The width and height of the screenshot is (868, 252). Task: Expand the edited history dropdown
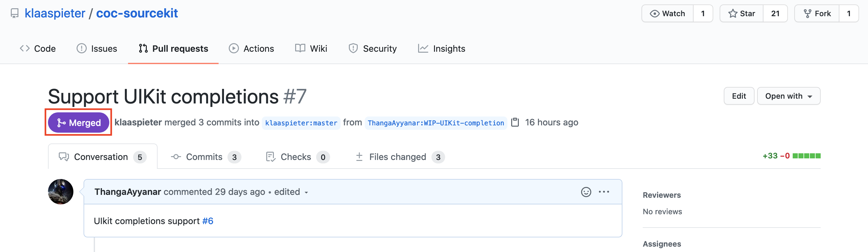click(x=291, y=192)
